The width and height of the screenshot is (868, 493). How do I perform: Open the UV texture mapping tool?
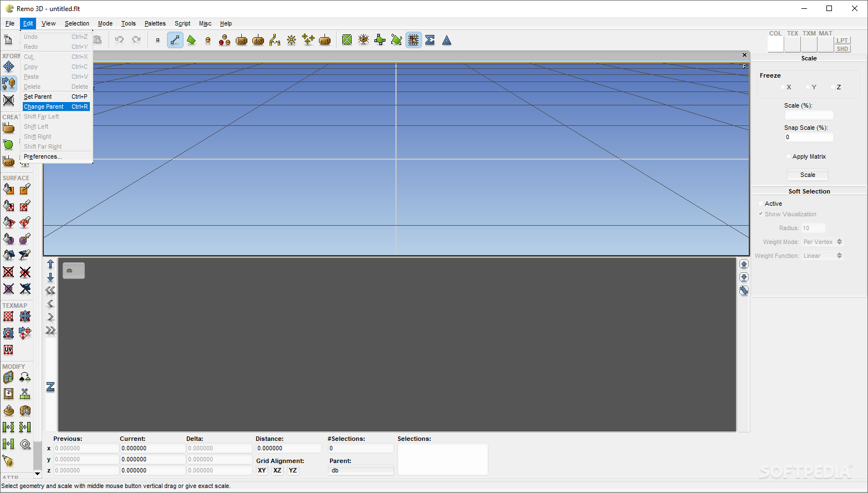coord(8,349)
